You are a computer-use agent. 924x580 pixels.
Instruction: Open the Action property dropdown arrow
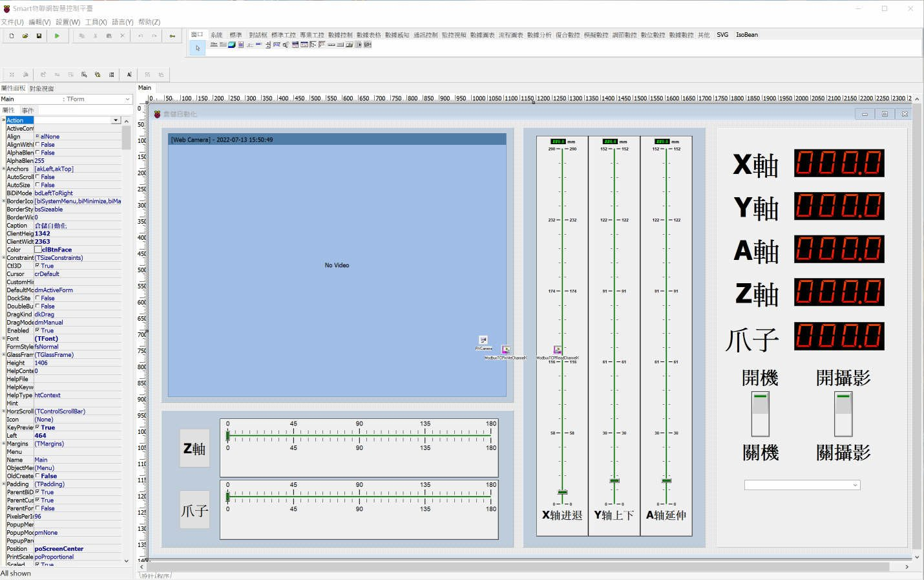tap(116, 120)
